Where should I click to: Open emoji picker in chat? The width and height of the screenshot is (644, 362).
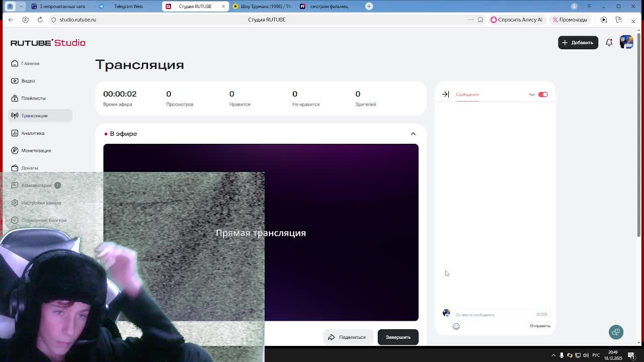pyautogui.click(x=456, y=326)
